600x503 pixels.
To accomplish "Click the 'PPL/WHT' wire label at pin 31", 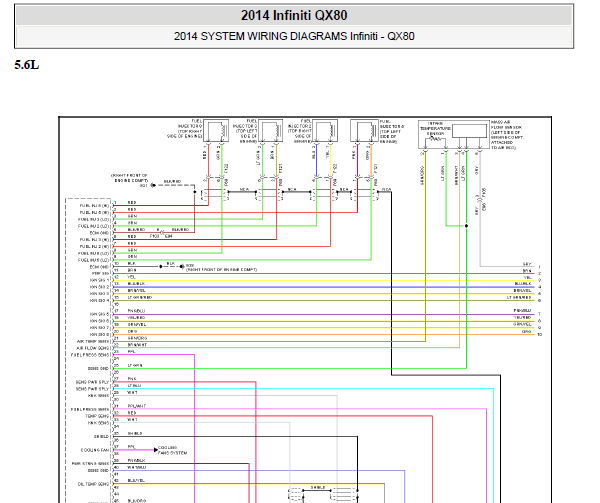I will coord(137,406).
